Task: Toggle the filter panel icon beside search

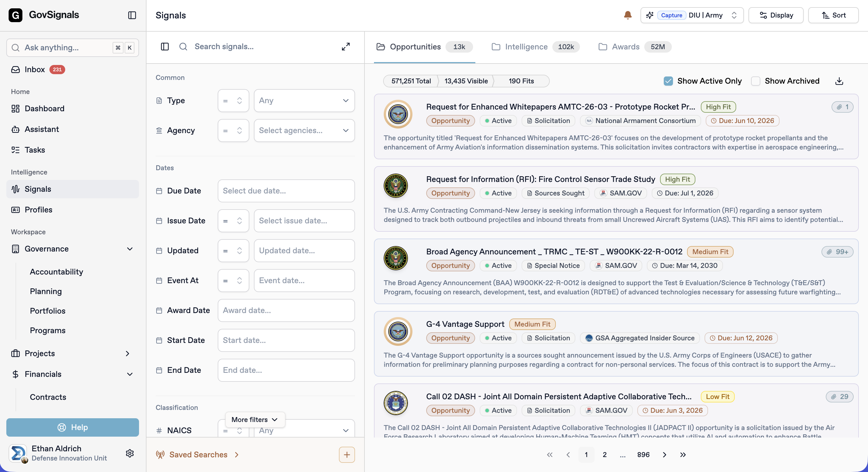Action: click(165, 47)
